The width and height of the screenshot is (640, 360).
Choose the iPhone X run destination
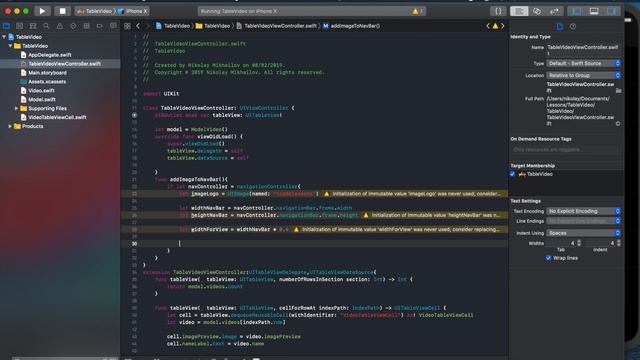tap(133, 11)
